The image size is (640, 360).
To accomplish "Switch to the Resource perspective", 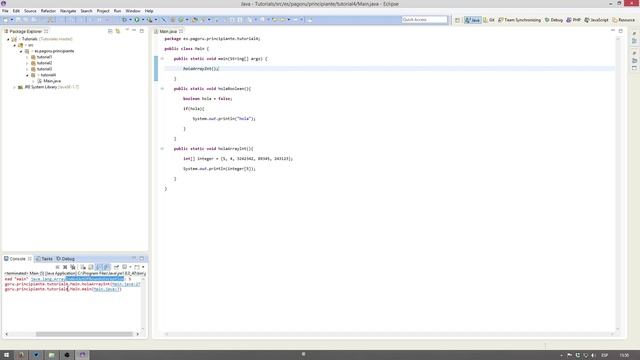I will pyautogui.click(x=623, y=20).
